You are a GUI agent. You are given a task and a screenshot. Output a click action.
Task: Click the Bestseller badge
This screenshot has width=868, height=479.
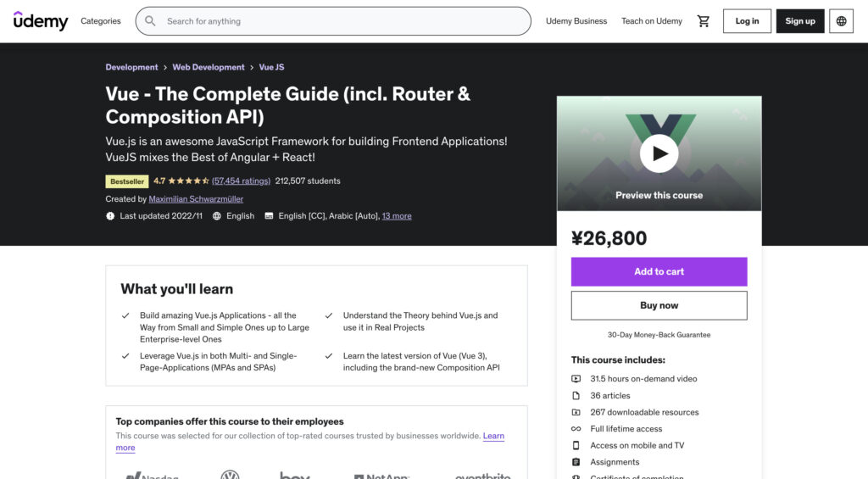click(127, 181)
